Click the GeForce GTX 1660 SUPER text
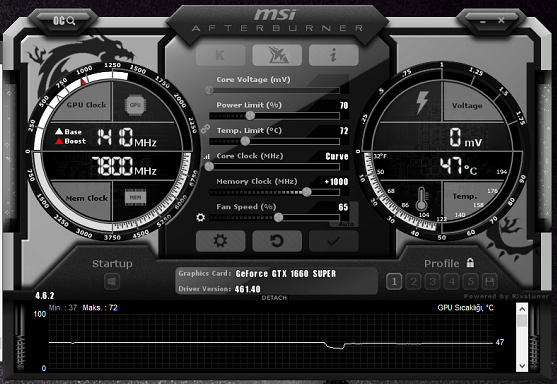 [x=286, y=274]
